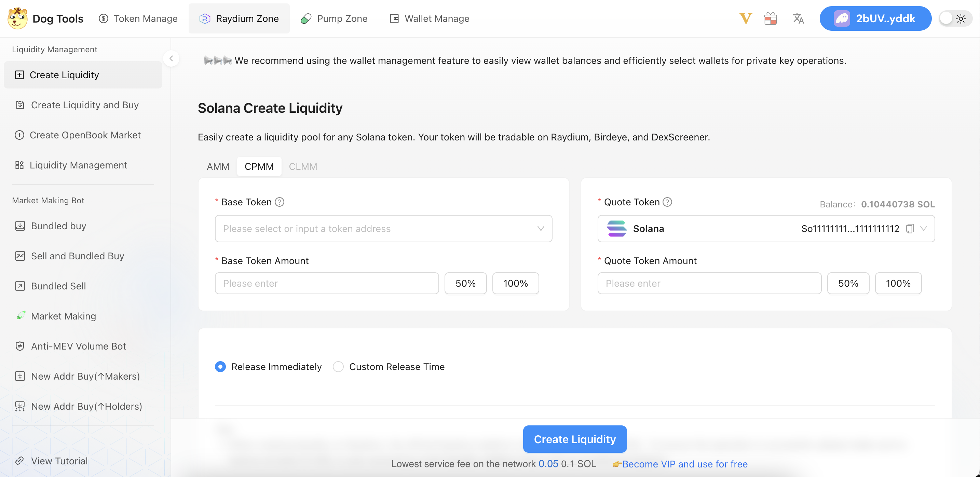The height and width of the screenshot is (477, 980).
Task: Copy the Solana quote token address
Action: (x=910, y=229)
